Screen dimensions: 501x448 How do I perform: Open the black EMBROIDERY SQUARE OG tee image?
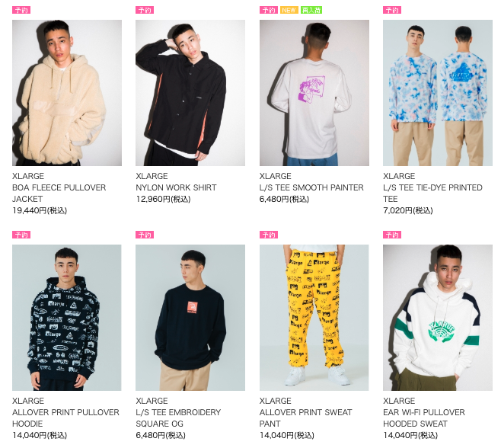(190, 318)
